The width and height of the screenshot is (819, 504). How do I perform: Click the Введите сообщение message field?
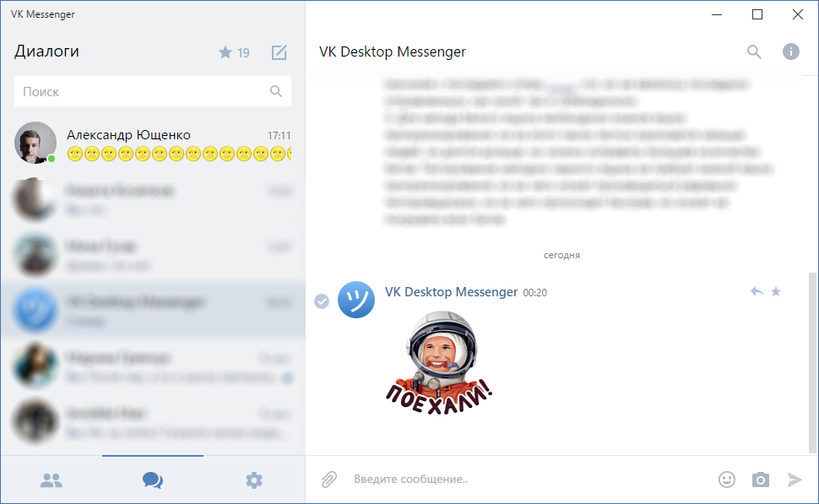coord(523,480)
